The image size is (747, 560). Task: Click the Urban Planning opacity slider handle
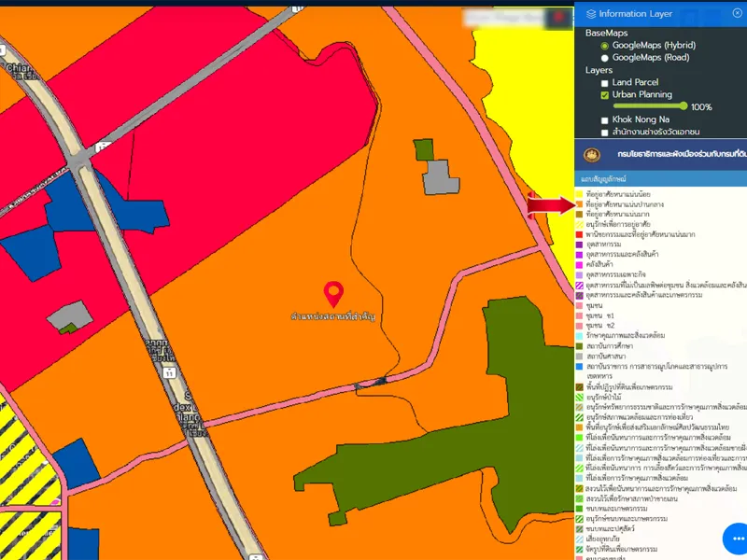pyautogui.click(x=684, y=106)
